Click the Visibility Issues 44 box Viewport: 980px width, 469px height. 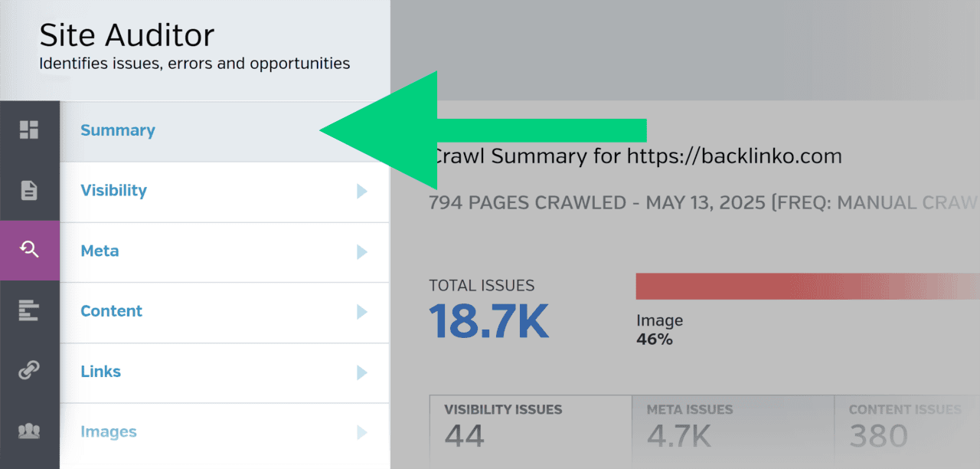pyautogui.click(x=530, y=431)
